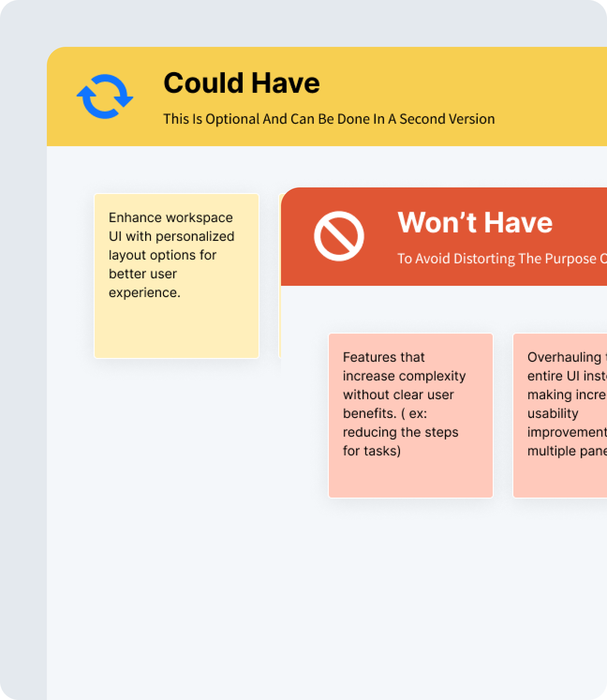Click "This Is Optional And Can Be Done" subtitle
Screen dimensions: 607x700
pyautogui.click(x=329, y=119)
